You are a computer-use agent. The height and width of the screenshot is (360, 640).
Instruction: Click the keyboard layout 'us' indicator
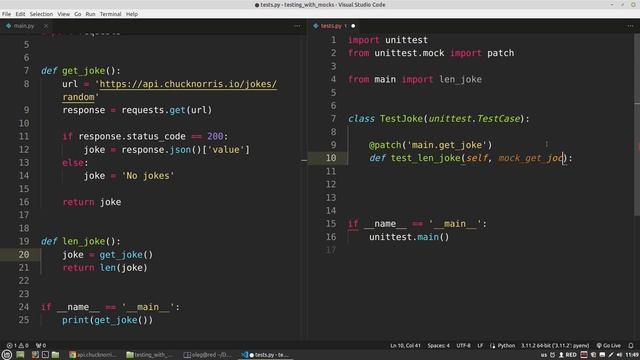[x=544, y=355]
